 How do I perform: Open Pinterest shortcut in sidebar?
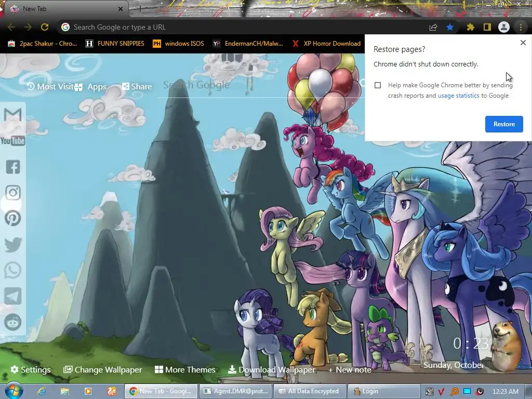click(x=13, y=218)
